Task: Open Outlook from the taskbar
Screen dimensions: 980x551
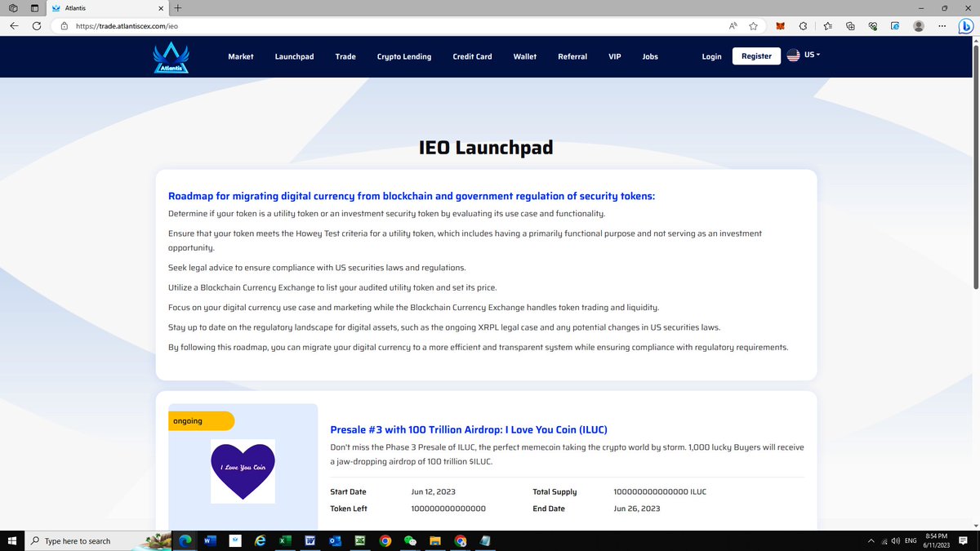Action: (x=334, y=540)
